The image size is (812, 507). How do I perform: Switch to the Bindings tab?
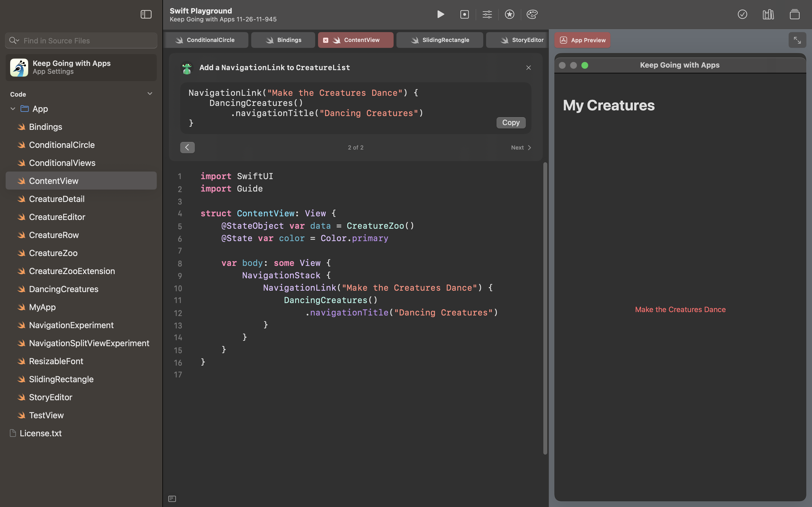point(283,40)
